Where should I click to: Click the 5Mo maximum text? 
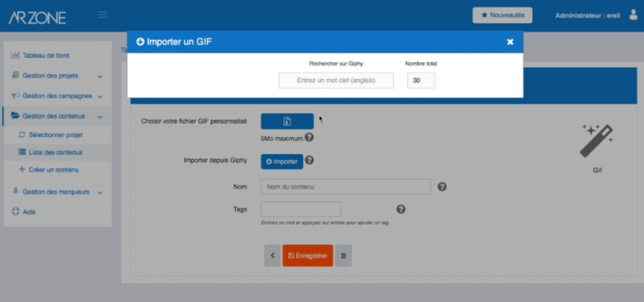[x=283, y=139]
